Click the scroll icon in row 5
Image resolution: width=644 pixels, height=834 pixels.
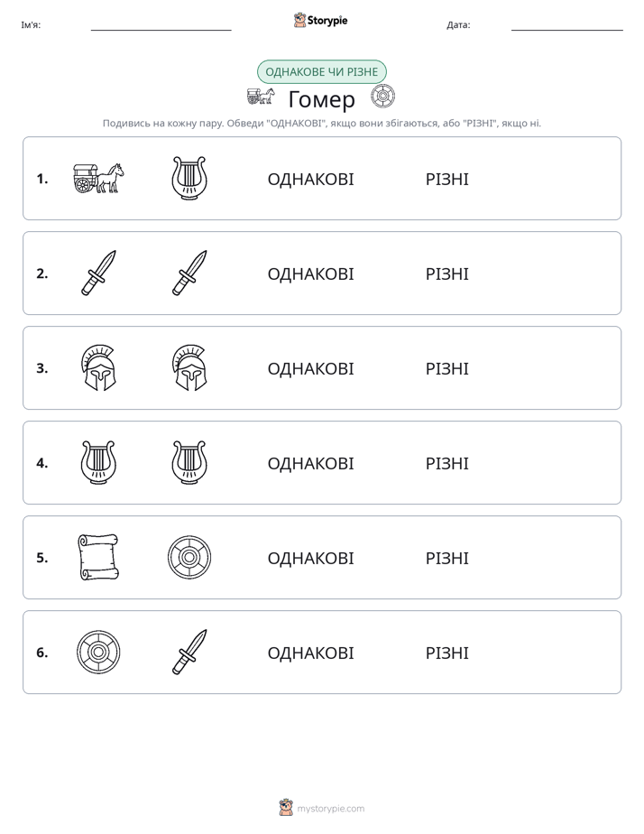click(x=98, y=557)
